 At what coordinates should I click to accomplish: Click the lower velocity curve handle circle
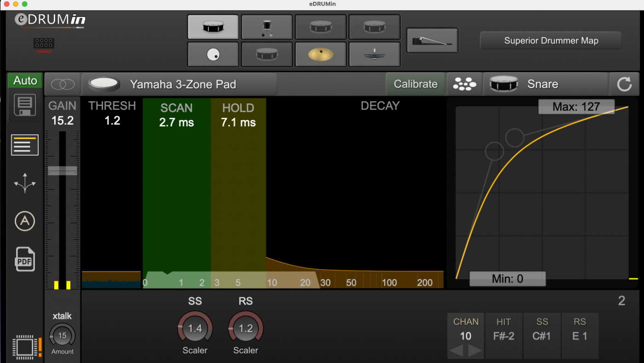point(494,151)
